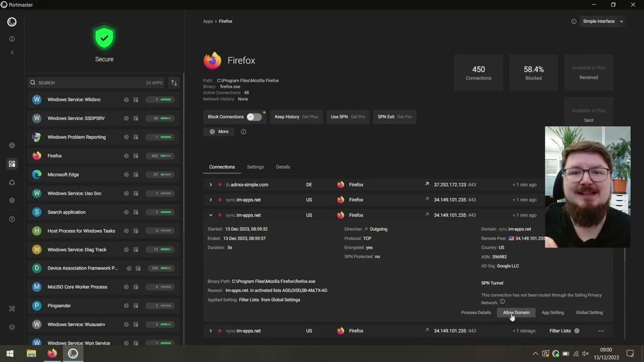
Task: Click the Search apps input field
Action: click(x=96, y=82)
